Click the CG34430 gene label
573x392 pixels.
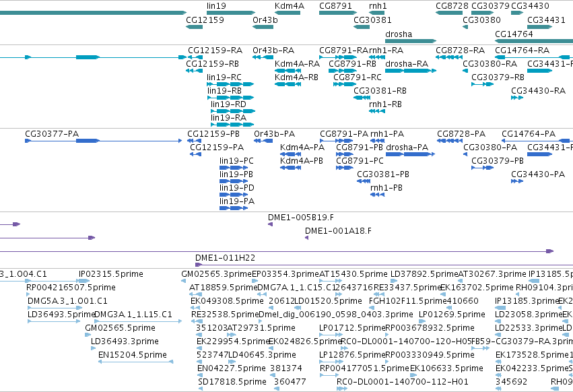click(x=530, y=6)
